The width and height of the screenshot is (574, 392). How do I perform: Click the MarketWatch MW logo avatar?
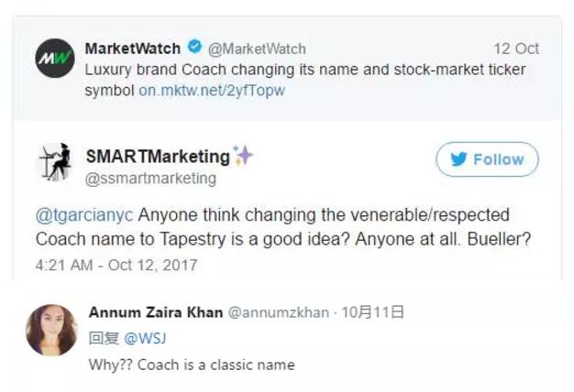(x=55, y=58)
